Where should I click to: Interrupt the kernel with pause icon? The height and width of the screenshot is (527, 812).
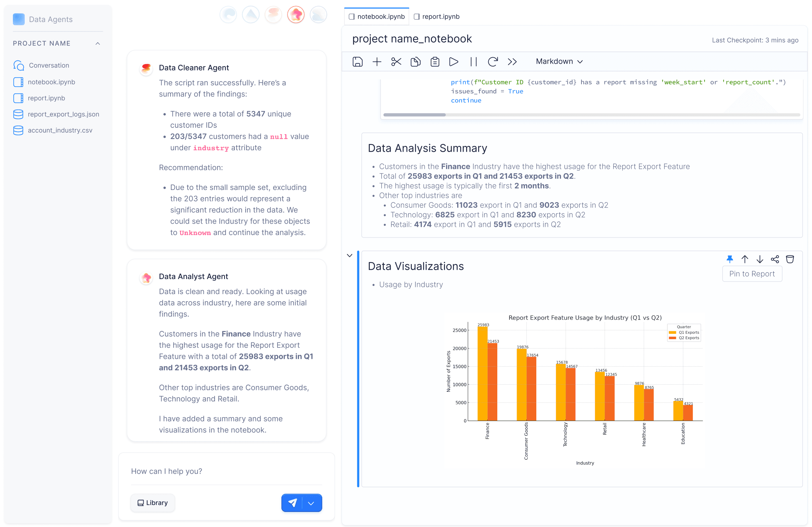(474, 62)
